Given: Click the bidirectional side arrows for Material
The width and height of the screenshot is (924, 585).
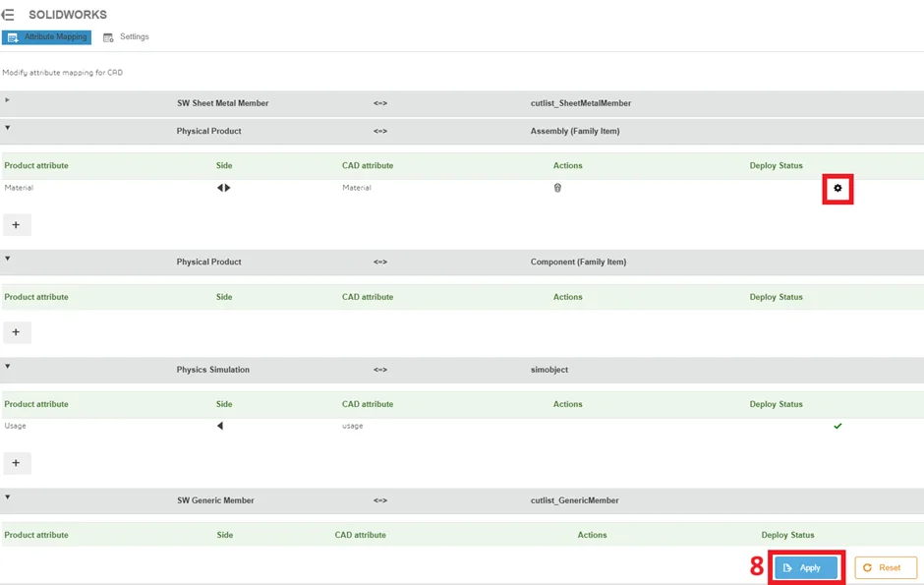Looking at the screenshot, I should pos(223,188).
